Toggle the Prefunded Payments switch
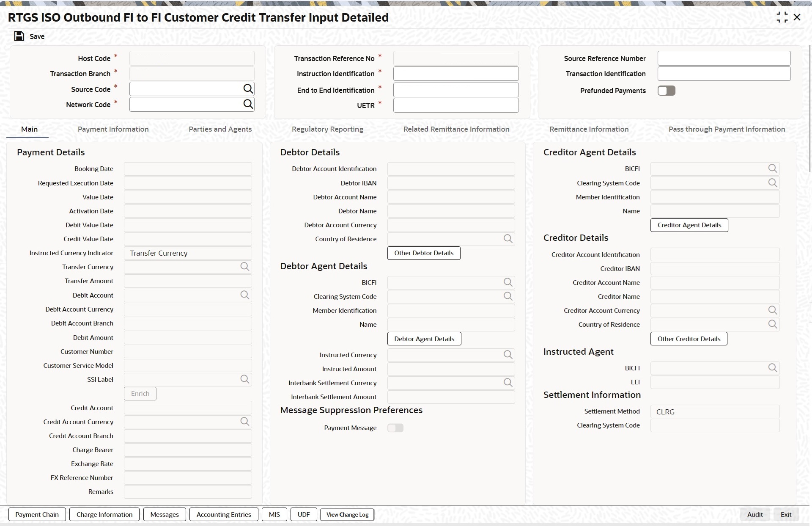Screen dimensions: 812x527 click(x=666, y=91)
